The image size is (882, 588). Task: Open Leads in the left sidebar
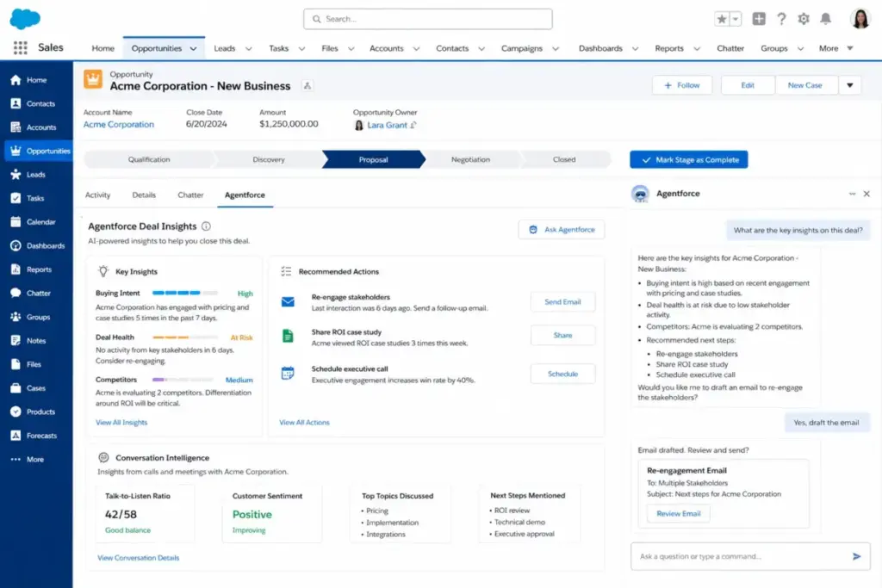tap(36, 174)
